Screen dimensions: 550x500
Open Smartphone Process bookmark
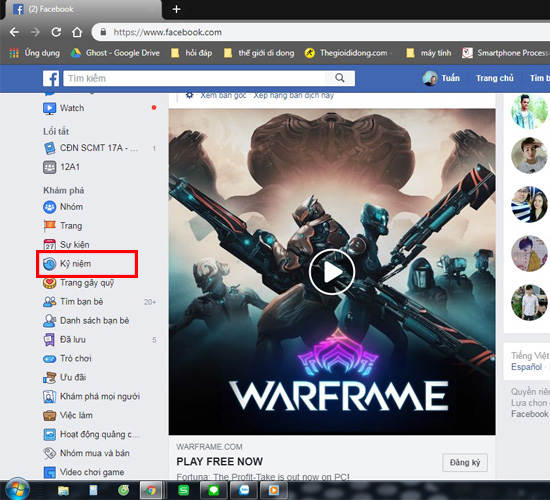505,53
